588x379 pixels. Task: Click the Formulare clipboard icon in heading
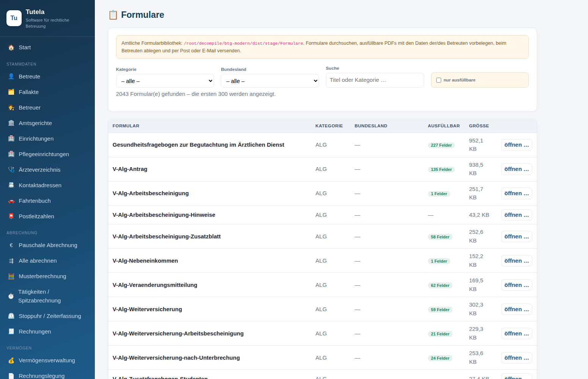(x=113, y=15)
